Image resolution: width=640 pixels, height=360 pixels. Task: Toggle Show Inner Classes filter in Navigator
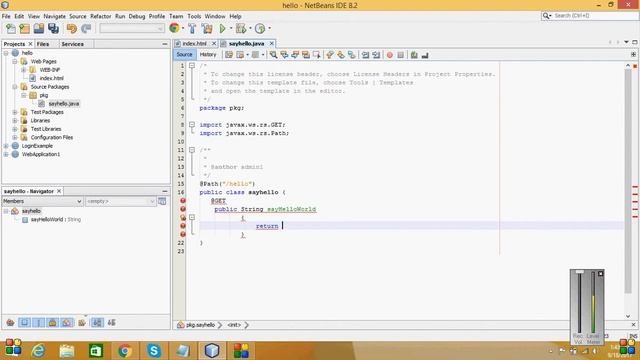tap(67, 323)
